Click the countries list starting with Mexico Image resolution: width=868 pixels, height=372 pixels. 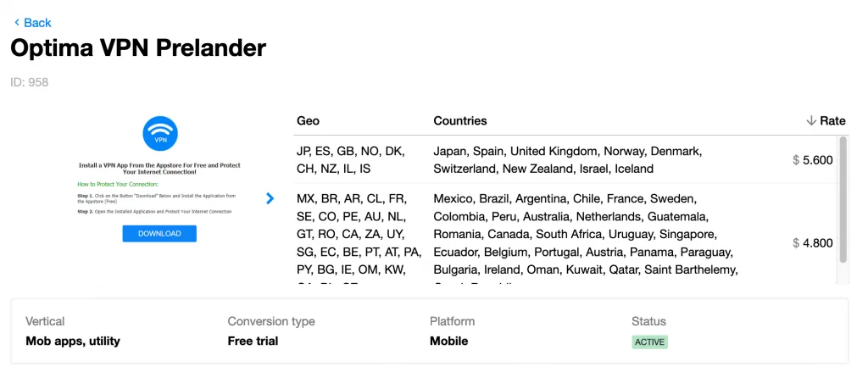click(x=585, y=235)
